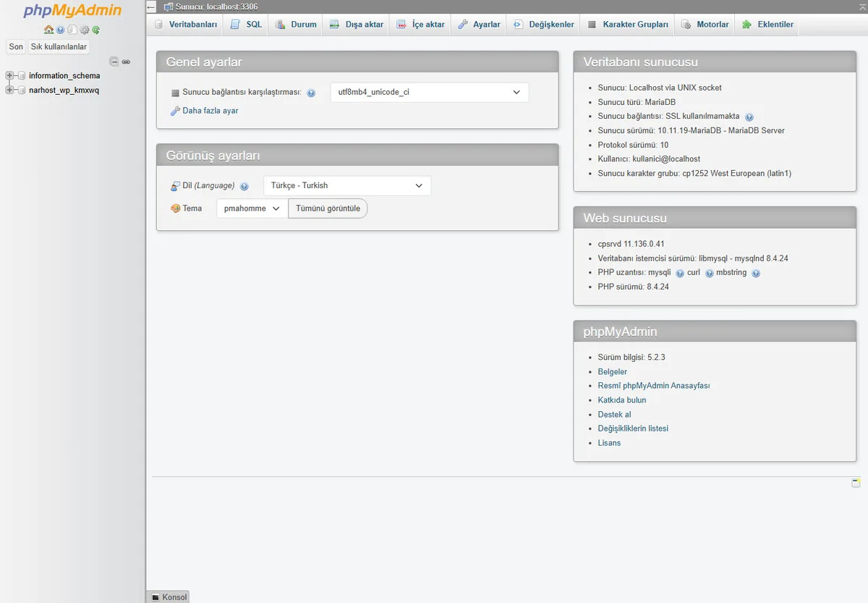Click the narhost_wp_kmxwq database cylinder icon
Image resolution: width=868 pixels, height=603 pixels.
22,90
